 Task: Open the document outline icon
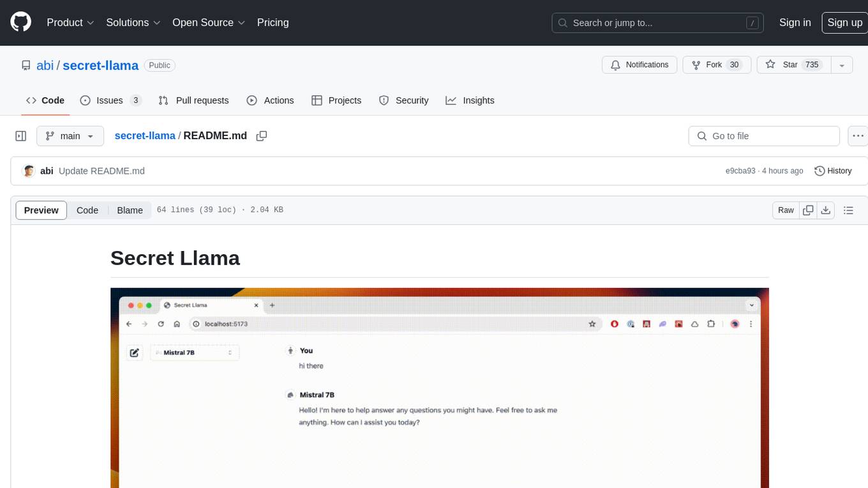(x=848, y=210)
